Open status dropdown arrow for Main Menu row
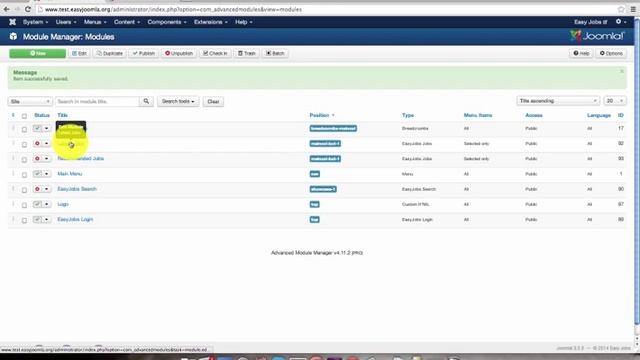This screenshot has width=640, height=360. [47, 174]
